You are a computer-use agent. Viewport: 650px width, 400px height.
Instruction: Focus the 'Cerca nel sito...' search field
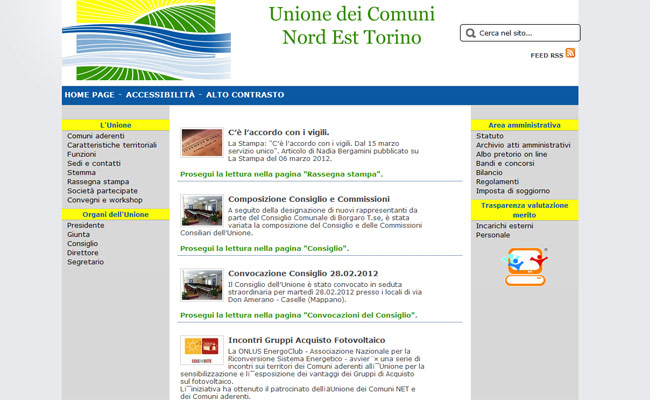[x=520, y=33]
